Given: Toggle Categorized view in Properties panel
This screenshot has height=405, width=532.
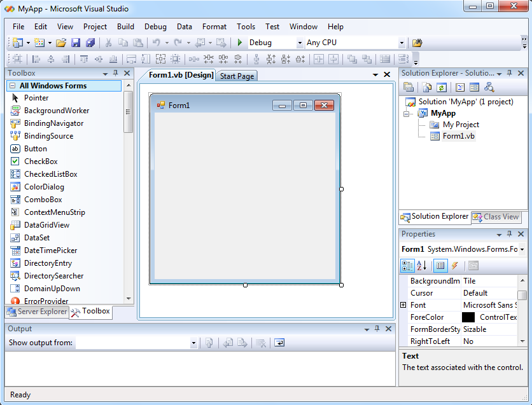Looking at the screenshot, I should [407, 266].
